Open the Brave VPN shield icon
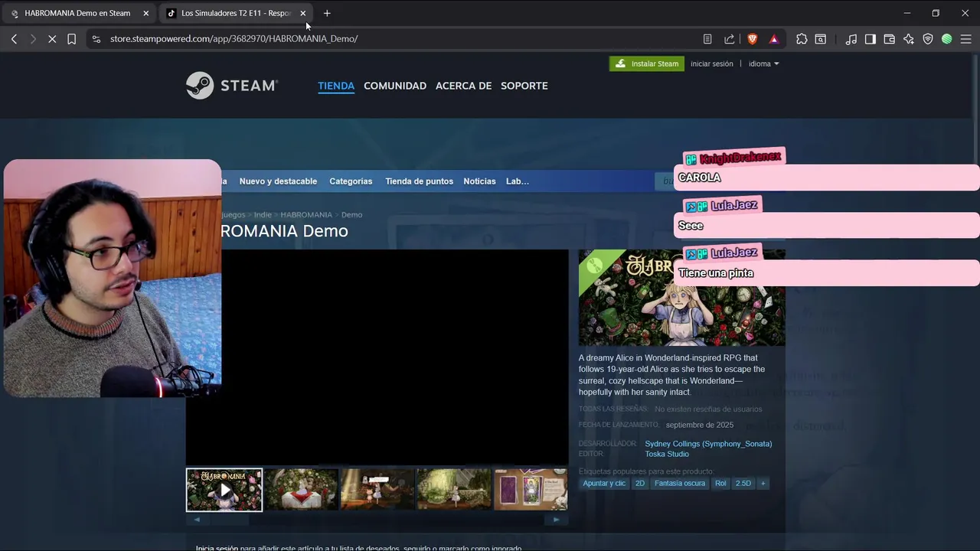 928,39
